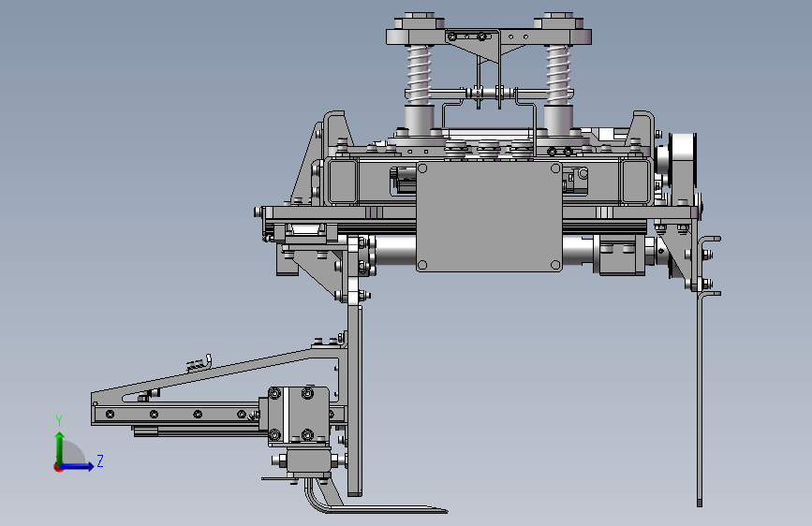
Task: Click the green Y axis arrow of the triad
Action: (x=60, y=446)
